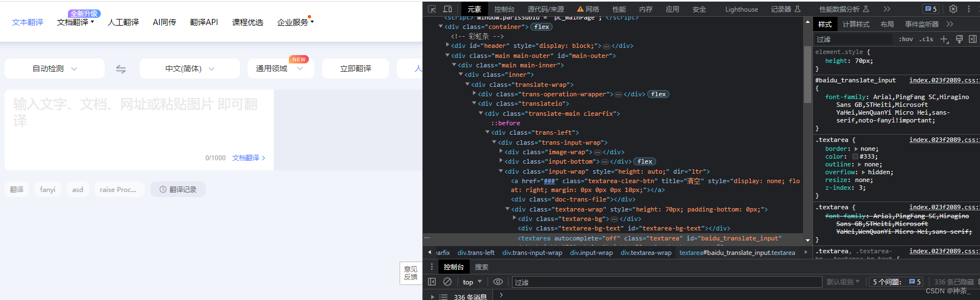Click the NEW badge on 通用领域
The image size is (980, 300).
click(299, 59)
